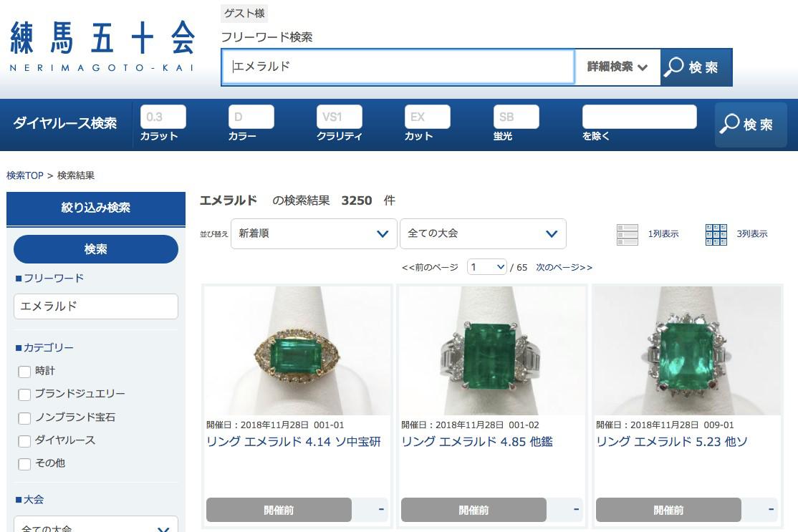Check the 時計 category checkbox
The image size is (798, 532).
tap(24, 372)
